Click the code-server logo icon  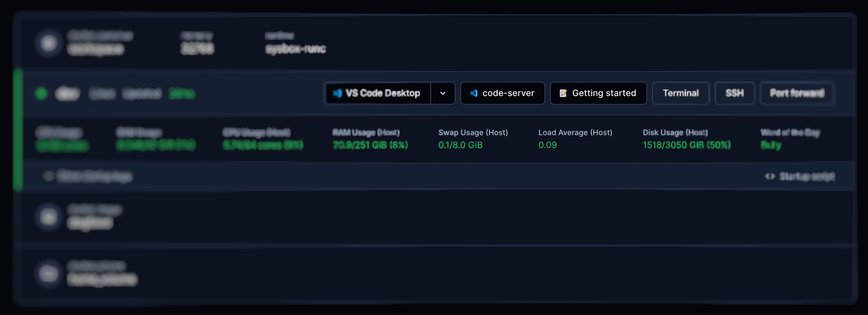(473, 93)
